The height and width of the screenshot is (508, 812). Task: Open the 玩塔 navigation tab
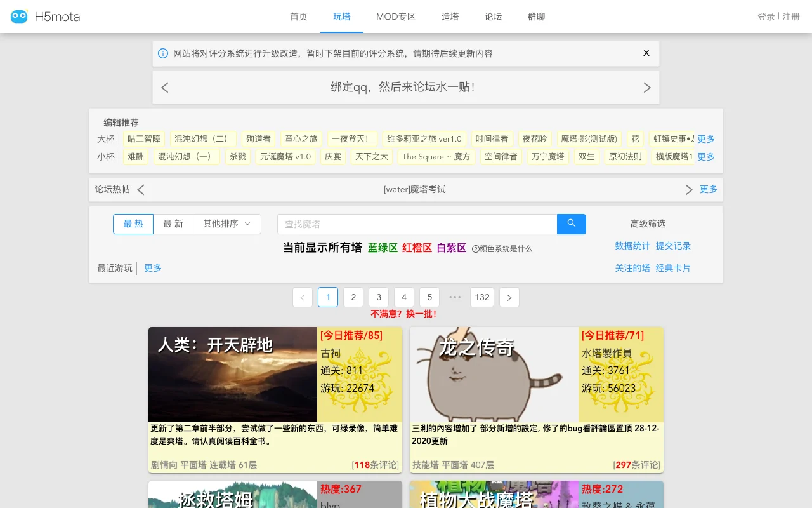(x=342, y=17)
